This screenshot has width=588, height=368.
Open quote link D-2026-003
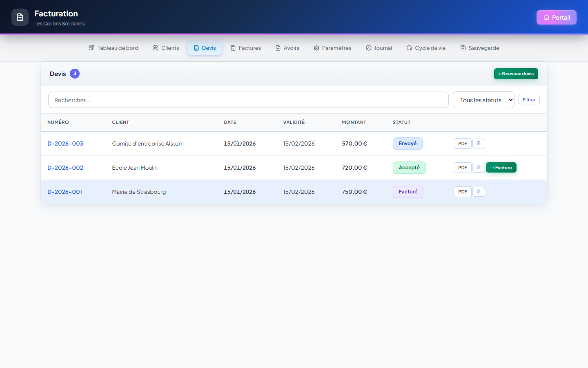point(65,144)
